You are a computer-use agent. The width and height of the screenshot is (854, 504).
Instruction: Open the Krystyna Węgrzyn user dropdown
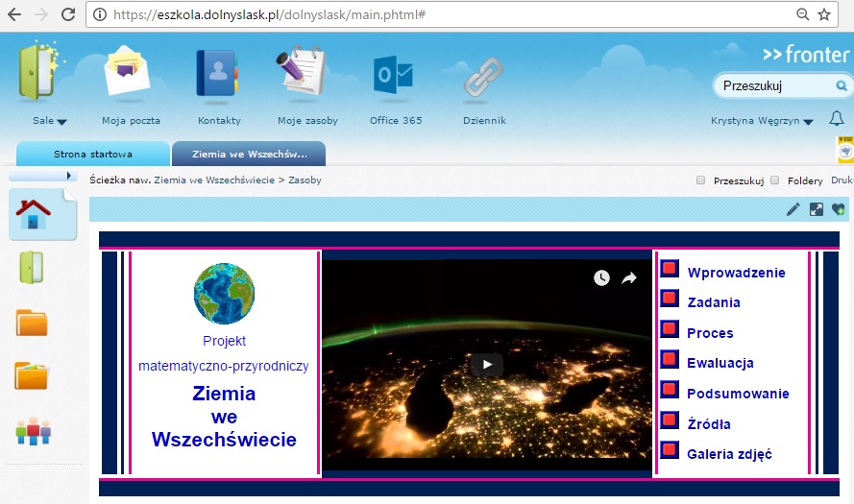762,121
